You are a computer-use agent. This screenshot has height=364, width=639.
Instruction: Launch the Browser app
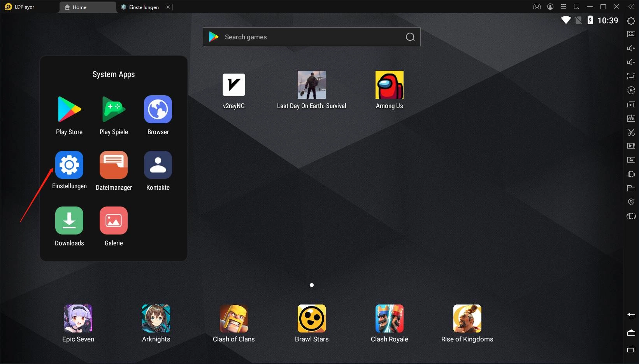[x=158, y=115]
